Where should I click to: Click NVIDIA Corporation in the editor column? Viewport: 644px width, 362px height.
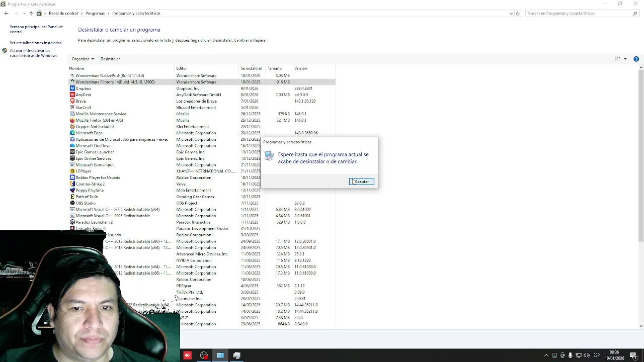[194, 260]
